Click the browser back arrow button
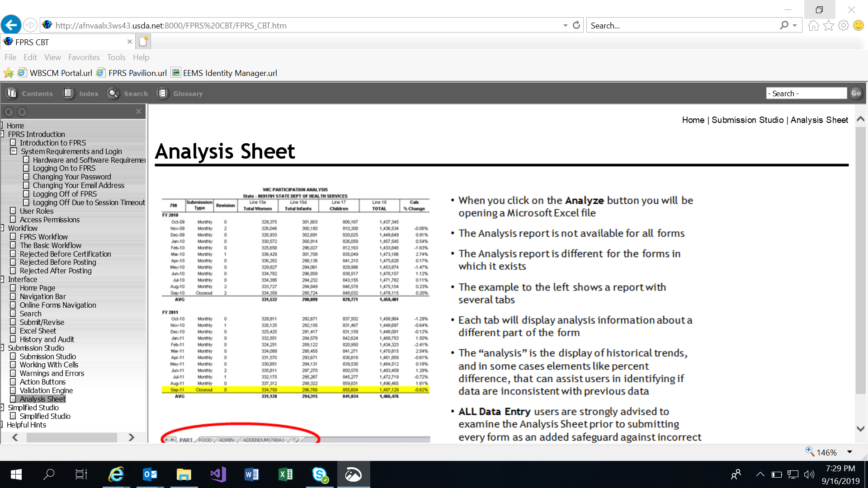 tap(11, 25)
